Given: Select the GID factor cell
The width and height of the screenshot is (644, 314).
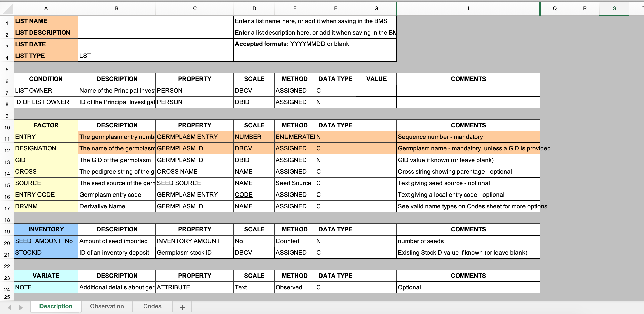Looking at the screenshot, I should [x=46, y=160].
